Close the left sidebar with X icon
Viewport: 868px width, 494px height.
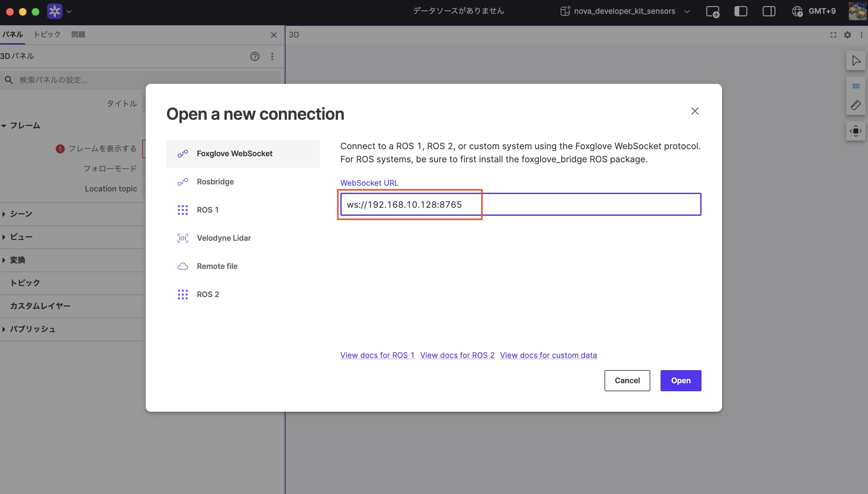pos(274,35)
